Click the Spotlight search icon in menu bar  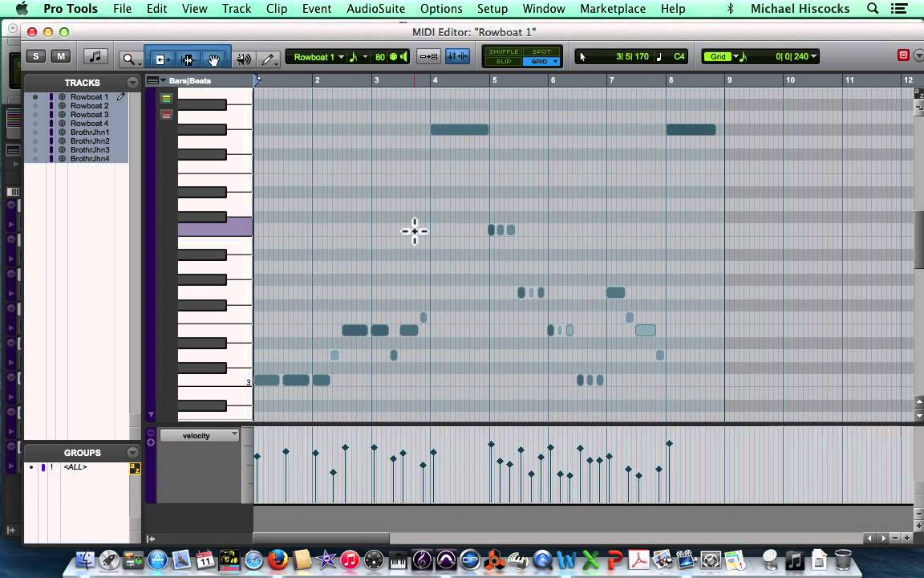click(x=873, y=9)
